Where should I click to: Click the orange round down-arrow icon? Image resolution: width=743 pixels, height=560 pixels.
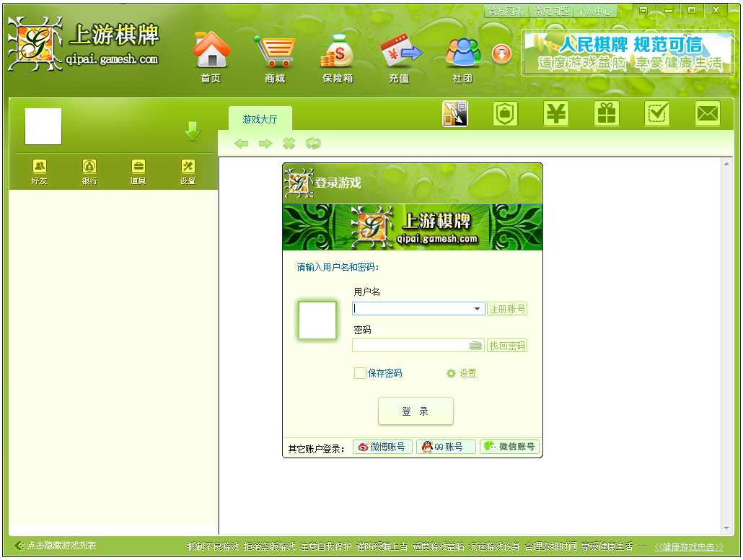coord(501,53)
